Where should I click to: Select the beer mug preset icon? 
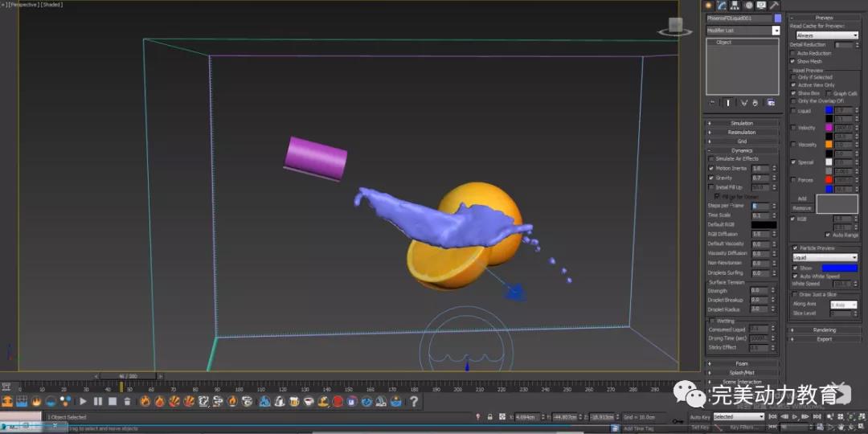295,401
